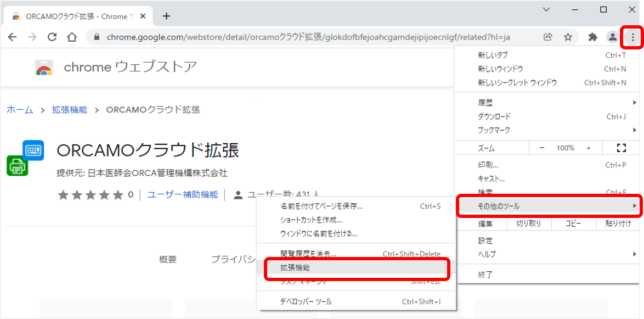
Task: Go back with the back arrow
Action: 12,37
